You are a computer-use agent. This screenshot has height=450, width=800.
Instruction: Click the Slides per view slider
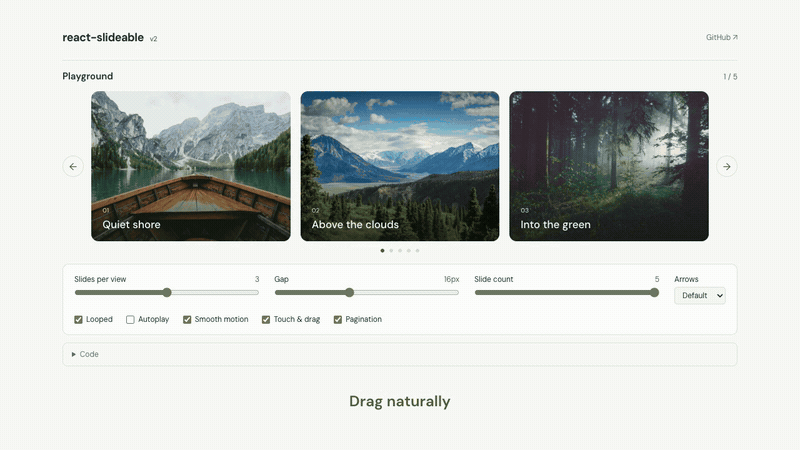[x=167, y=292]
